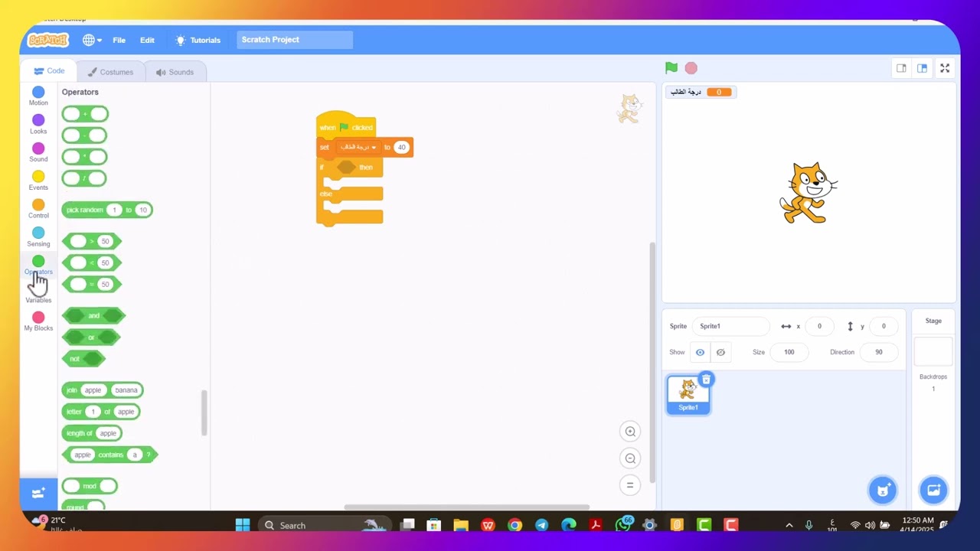Image resolution: width=980 pixels, height=551 pixels.
Task: Select the Sound block category
Action: tap(38, 153)
